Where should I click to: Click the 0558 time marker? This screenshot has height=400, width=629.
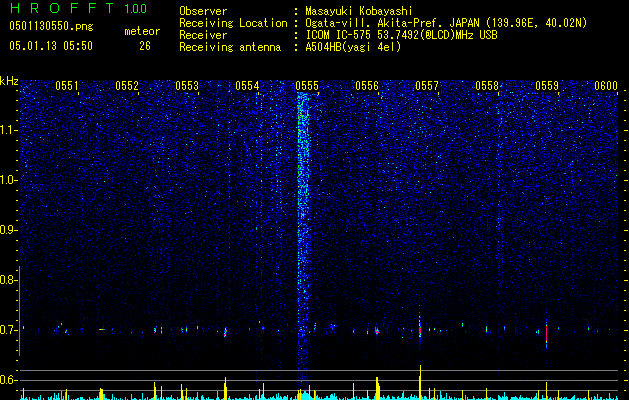pyautogui.click(x=487, y=86)
